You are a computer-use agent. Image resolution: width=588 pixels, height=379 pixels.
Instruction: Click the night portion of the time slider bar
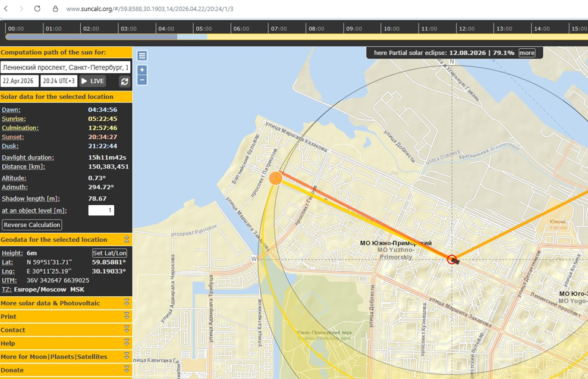pos(91,37)
